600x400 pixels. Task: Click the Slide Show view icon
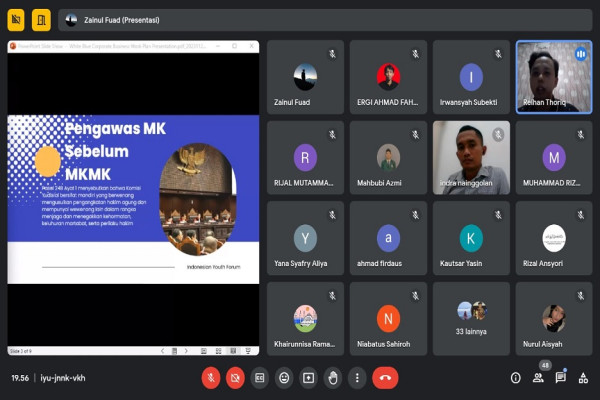(248, 351)
